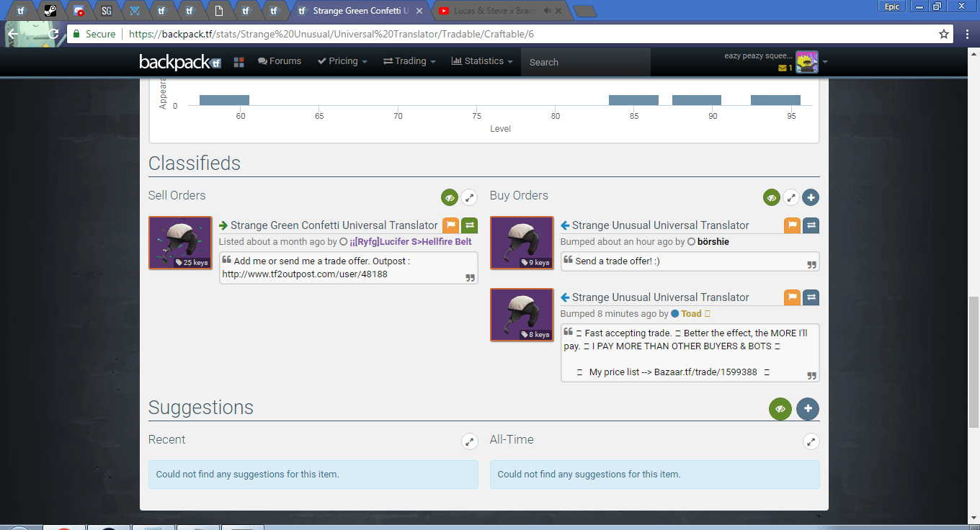Open buyer börshie's profile
Screen dimensions: 980x530
[713, 242]
